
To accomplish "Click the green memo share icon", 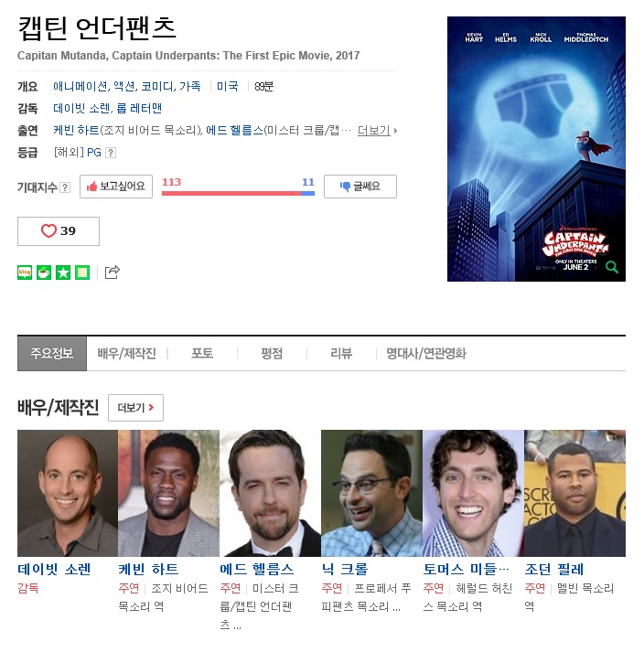I will [82, 273].
